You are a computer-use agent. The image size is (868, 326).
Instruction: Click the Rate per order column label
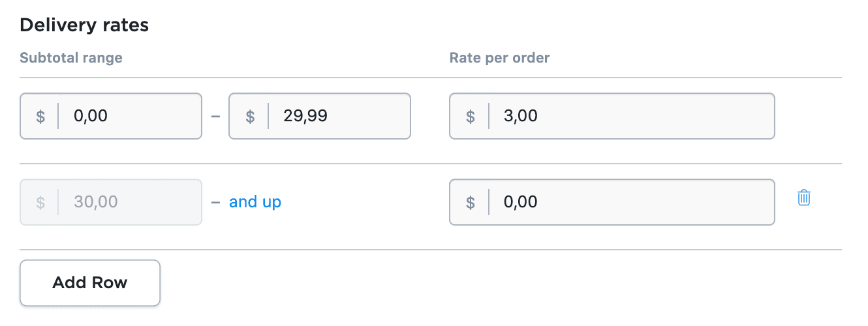pos(499,58)
